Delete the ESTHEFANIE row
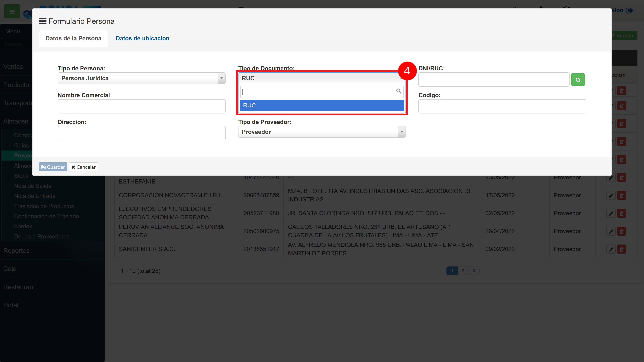644x362 pixels. tap(622, 178)
